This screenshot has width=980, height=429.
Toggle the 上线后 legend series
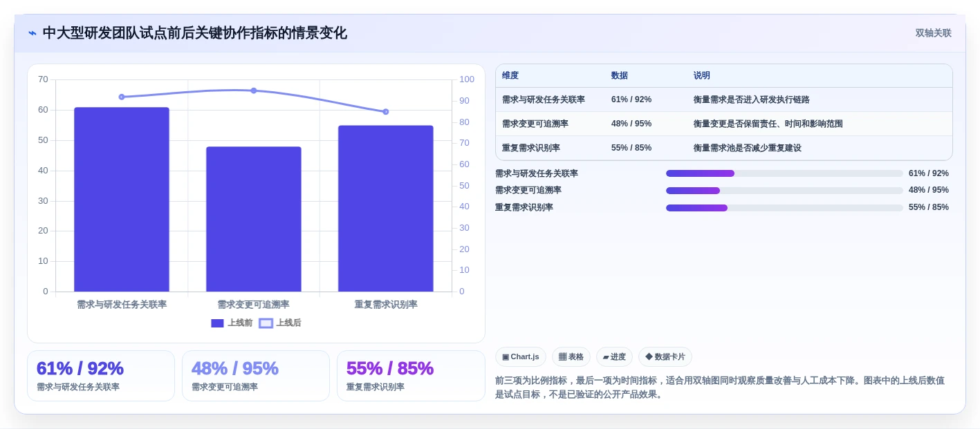tap(280, 323)
